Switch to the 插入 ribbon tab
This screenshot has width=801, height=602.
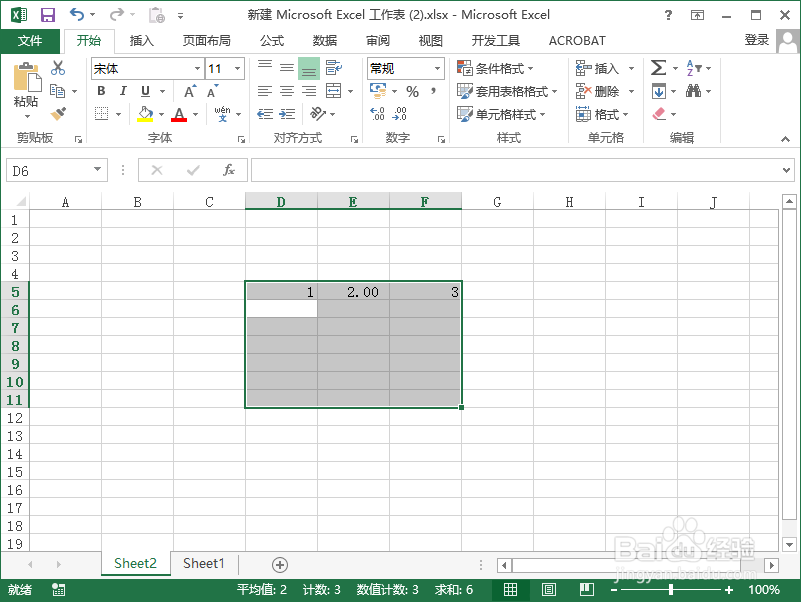coord(140,41)
